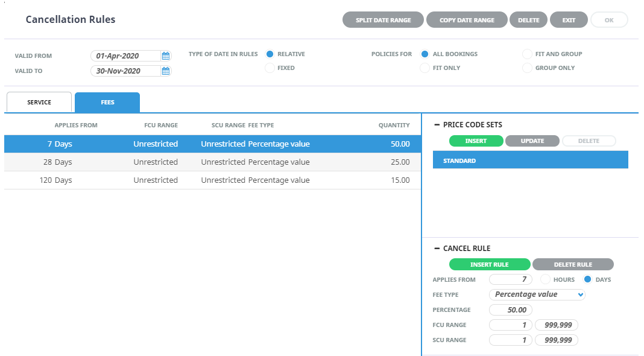This screenshot has height=356, width=644.
Task: Click the Delete Rule button
Action: click(x=572, y=264)
